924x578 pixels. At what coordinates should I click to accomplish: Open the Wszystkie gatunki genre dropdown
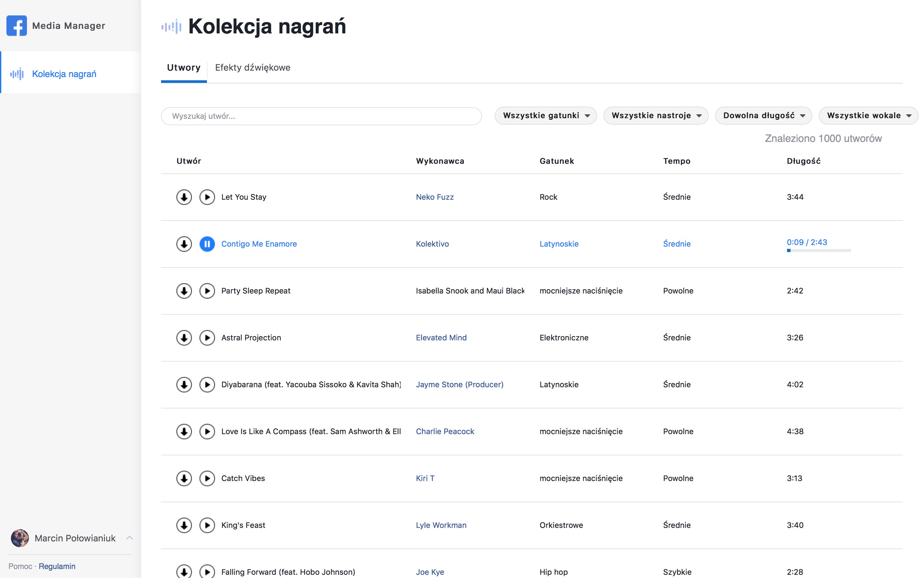tap(546, 116)
